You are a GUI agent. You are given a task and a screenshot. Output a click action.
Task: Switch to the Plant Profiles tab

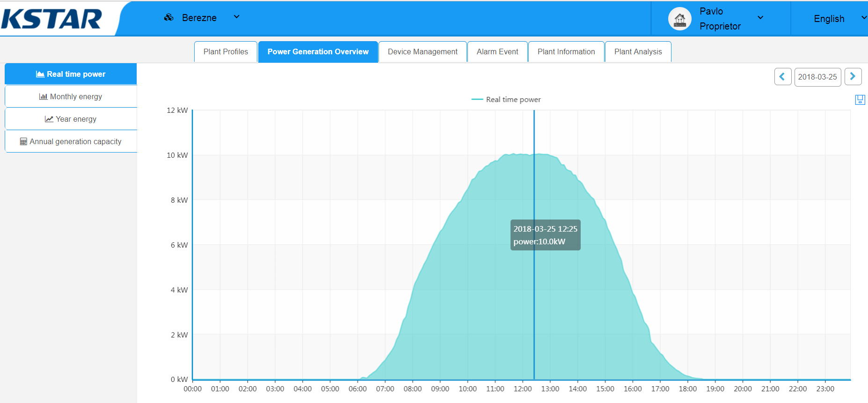(x=226, y=51)
